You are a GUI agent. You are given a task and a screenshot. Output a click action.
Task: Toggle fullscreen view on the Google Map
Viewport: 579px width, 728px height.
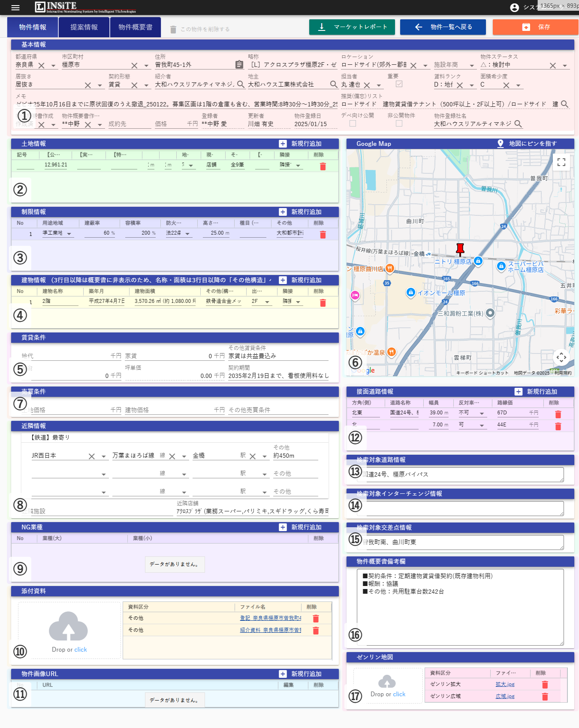[561, 162]
